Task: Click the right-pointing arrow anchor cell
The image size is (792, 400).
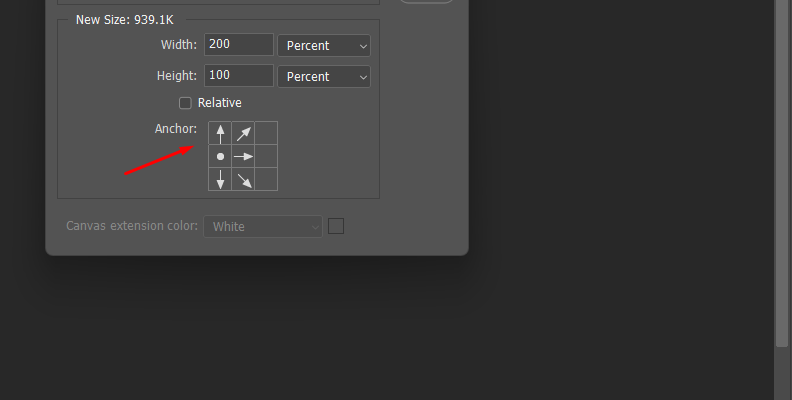Action: click(243, 156)
